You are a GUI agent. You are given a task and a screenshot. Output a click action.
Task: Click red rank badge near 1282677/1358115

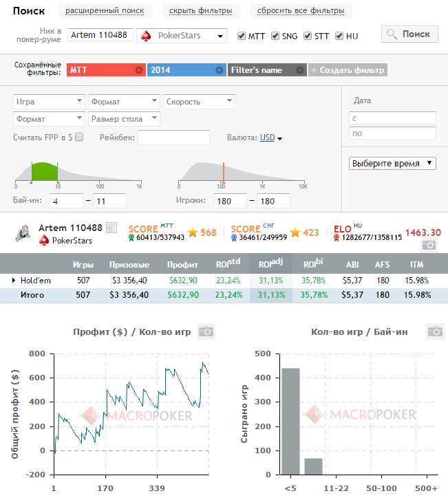coord(337,237)
